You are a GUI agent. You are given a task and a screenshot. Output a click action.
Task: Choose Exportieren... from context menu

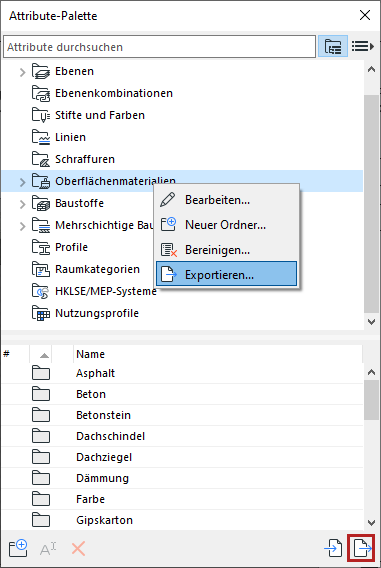coord(227,275)
